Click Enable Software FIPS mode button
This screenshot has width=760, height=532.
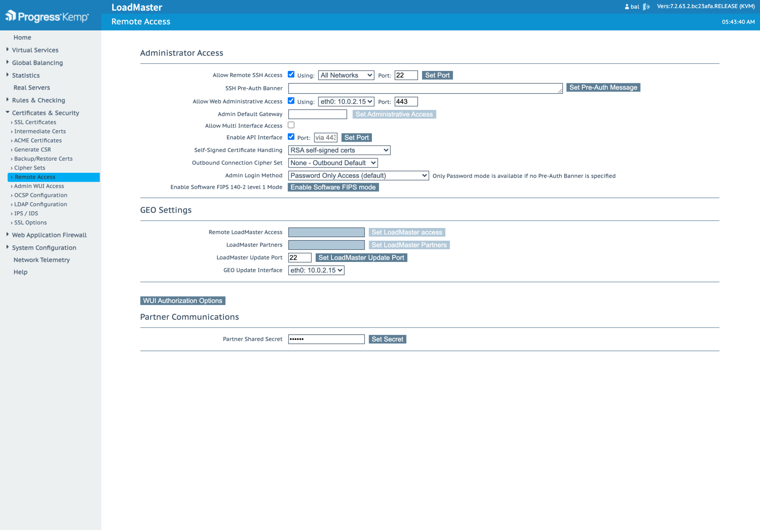click(x=333, y=187)
